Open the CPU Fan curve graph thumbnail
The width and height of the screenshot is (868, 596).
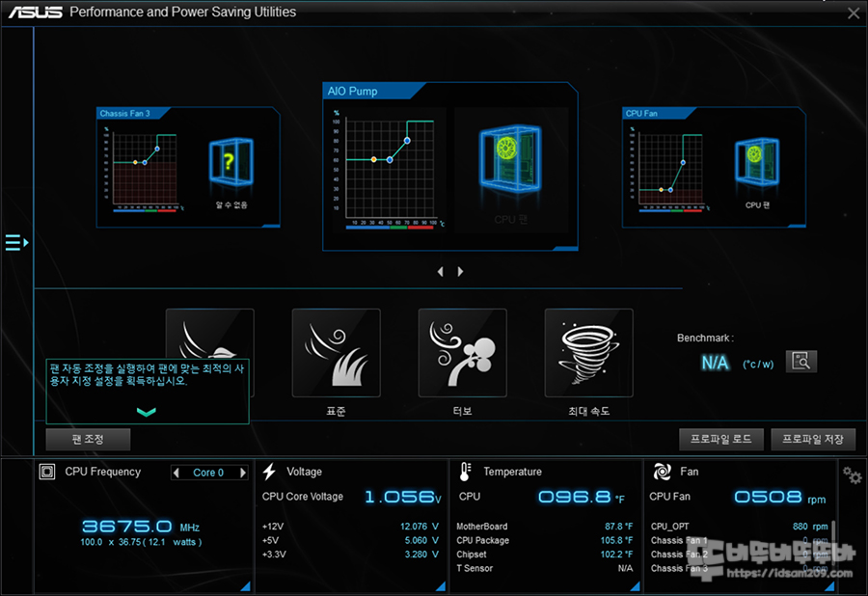[x=670, y=170]
